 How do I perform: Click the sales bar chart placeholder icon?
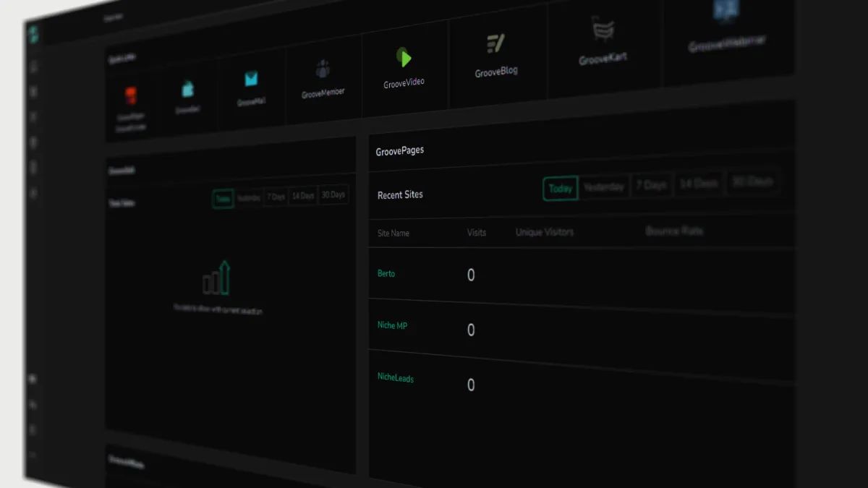216,278
